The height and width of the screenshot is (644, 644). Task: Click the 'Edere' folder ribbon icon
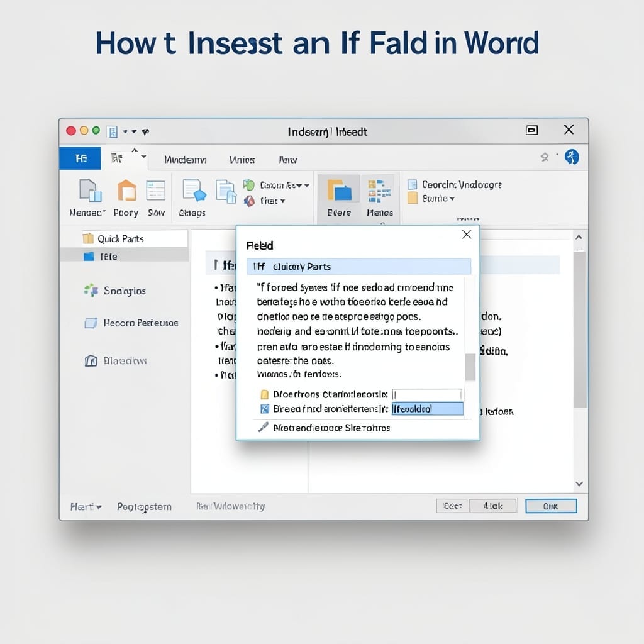point(339,191)
